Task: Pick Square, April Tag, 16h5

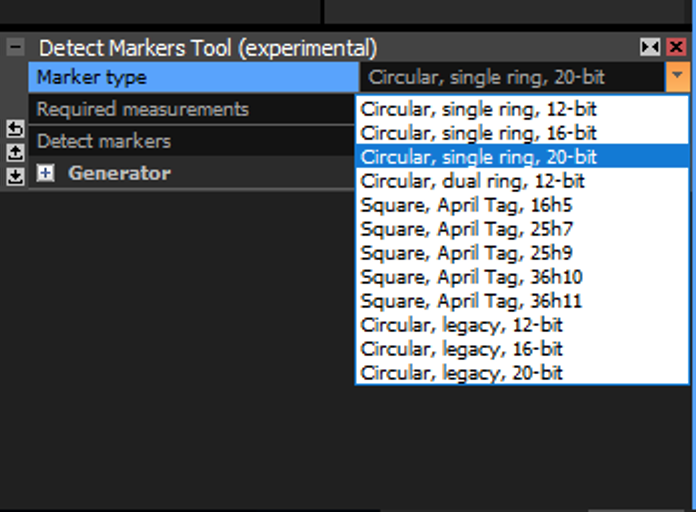Action: [466, 205]
